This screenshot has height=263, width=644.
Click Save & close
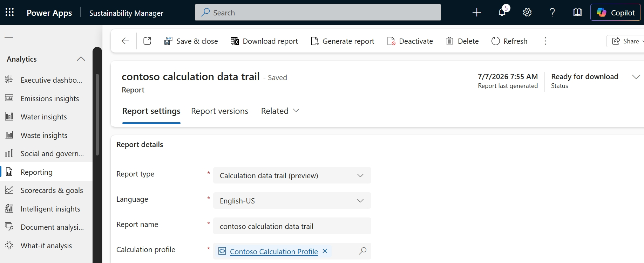(191, 41)
